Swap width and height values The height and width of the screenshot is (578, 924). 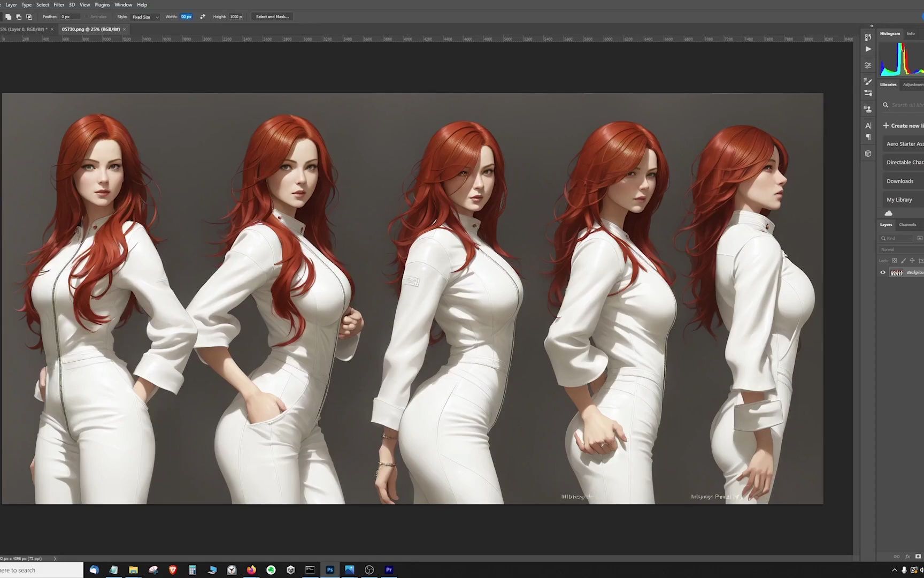pos(203,17)
